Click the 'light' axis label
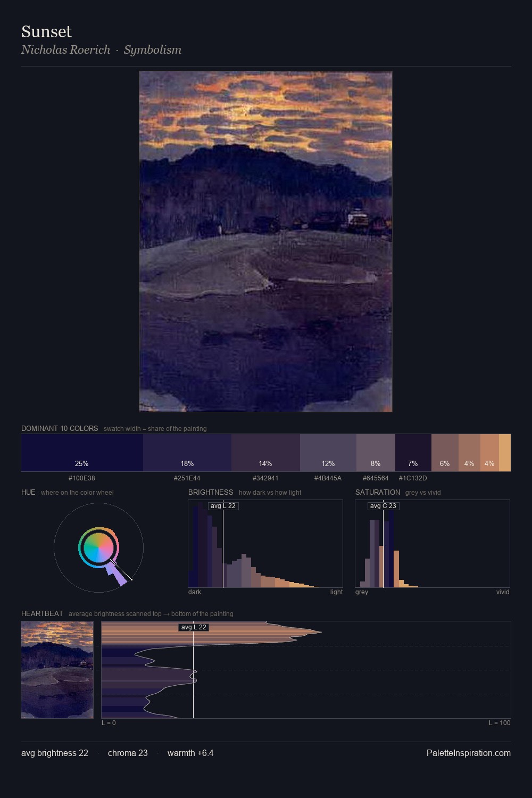The width and height of the screenshot is (532, 798). click(336, 592)
